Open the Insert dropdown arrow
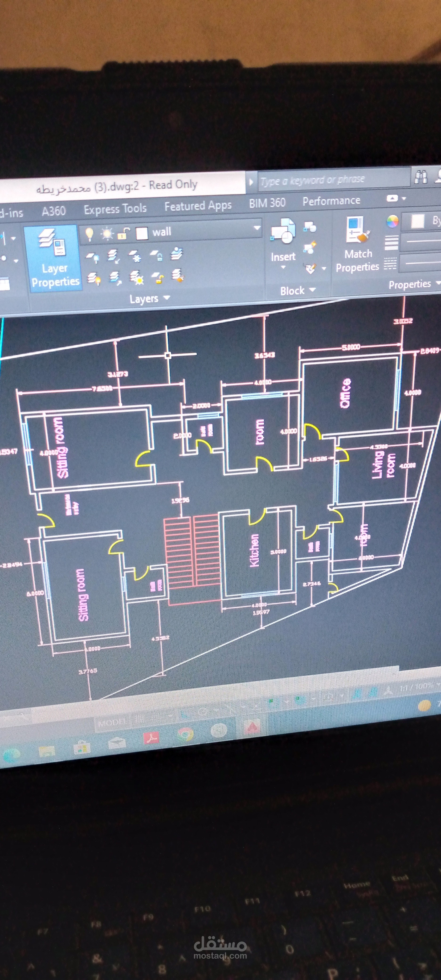 tap(283, 267)
